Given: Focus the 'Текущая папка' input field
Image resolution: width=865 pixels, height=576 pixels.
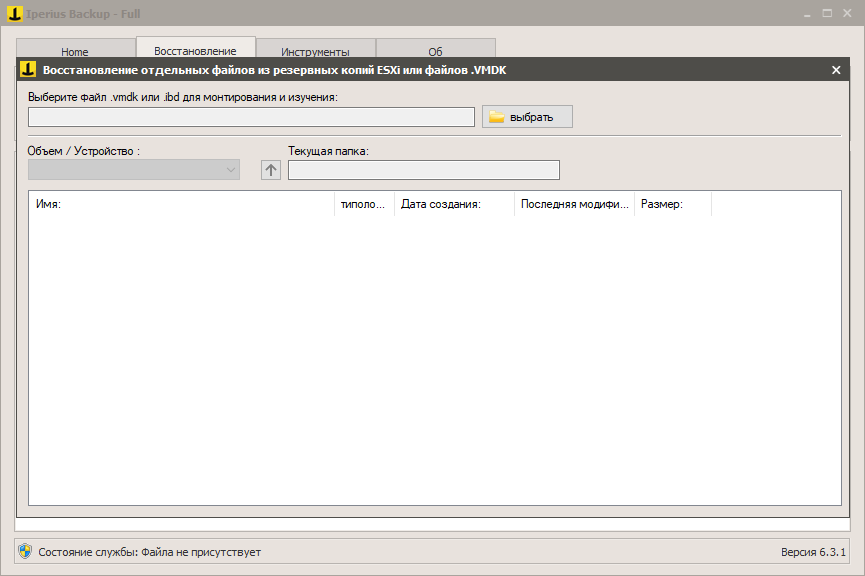Looking at the screenshot, I should [x=424, y=170].
